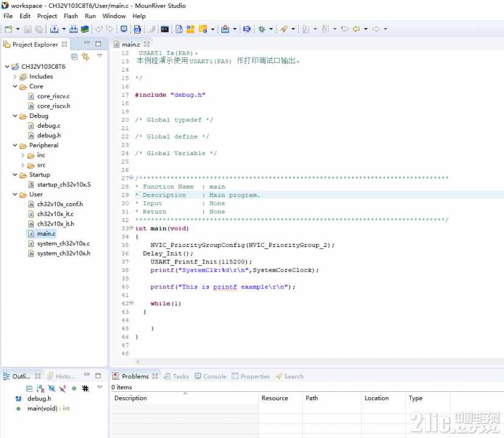Open the Outline view menu arrow
The height and width of the screenshot is (438, 504).
click(100, 387)
